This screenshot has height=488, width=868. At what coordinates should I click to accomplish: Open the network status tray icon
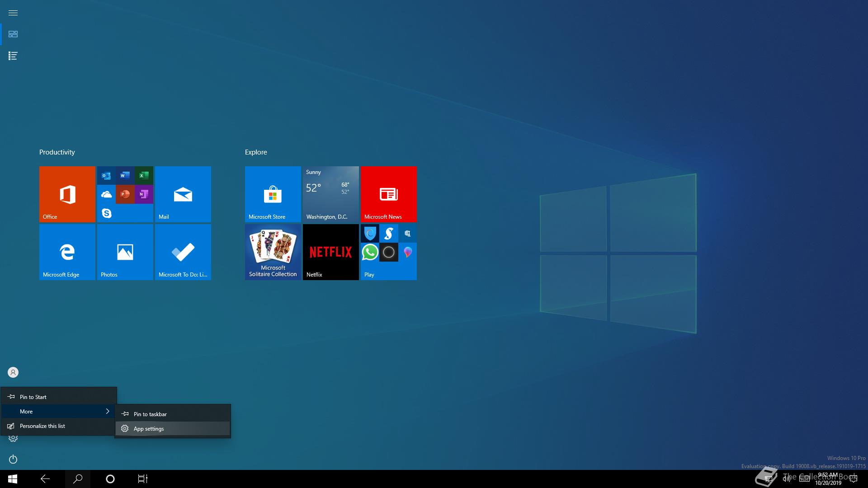[769, 479]
